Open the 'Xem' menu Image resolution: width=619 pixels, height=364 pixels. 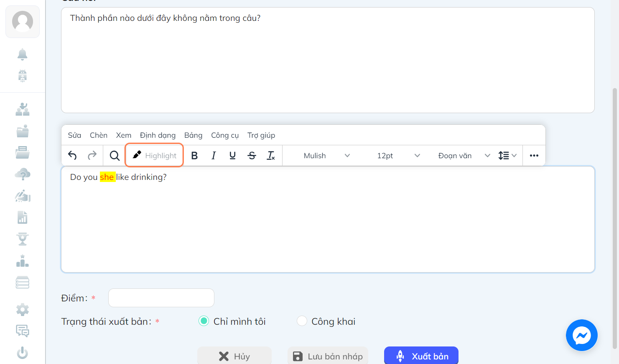124,135
